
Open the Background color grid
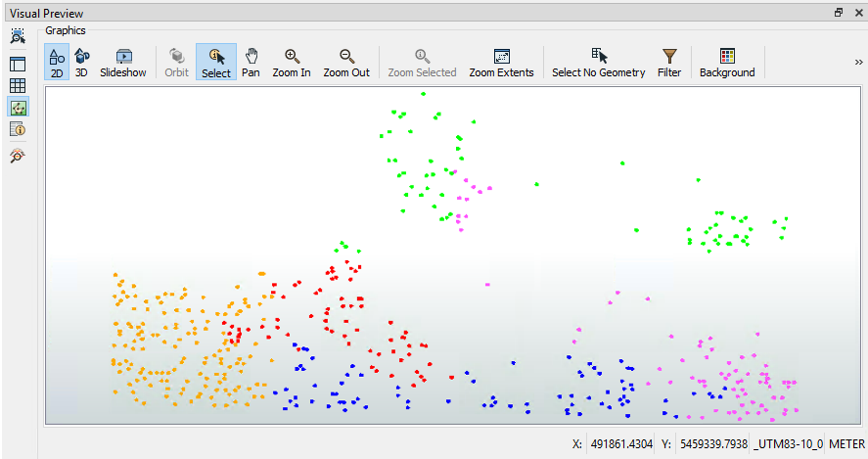[727, 63]
